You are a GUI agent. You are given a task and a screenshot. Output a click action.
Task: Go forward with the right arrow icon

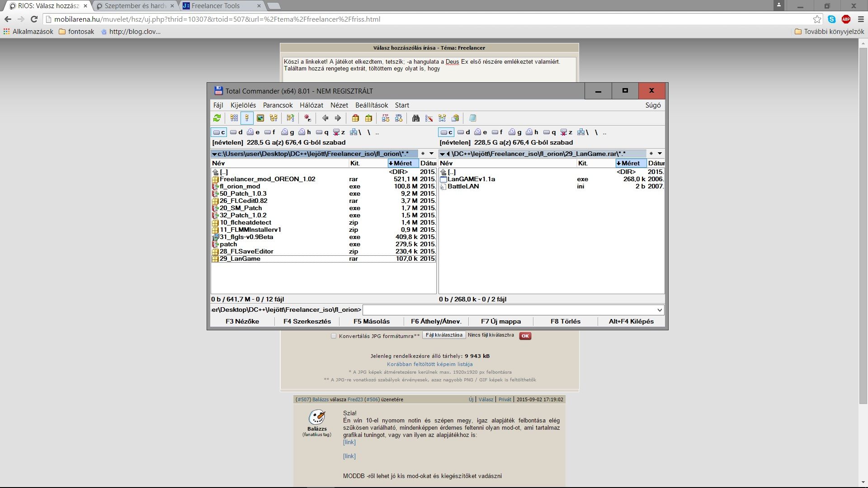pyautogui.click(x=338, y=118)
